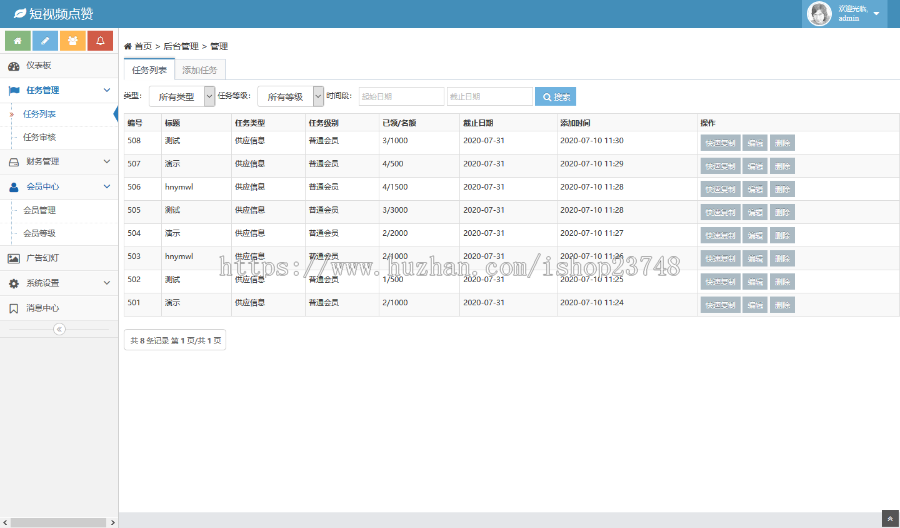Open 消息中心 in the sidebar

coord(58,308)
